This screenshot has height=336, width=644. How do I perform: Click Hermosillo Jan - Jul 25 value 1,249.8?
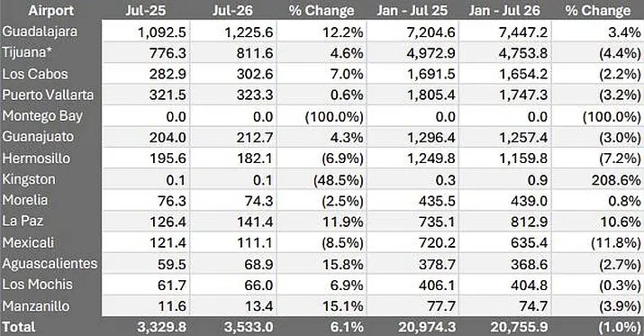431,159
